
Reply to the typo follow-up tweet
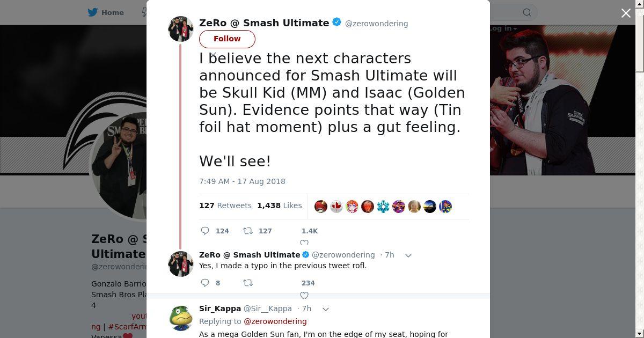pos(205,283)
